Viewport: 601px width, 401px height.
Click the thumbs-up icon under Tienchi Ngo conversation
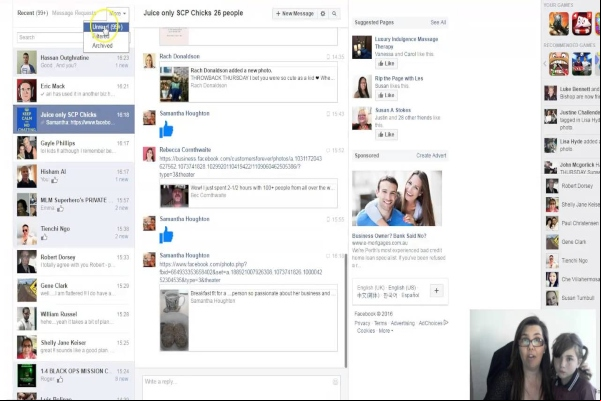44,237
